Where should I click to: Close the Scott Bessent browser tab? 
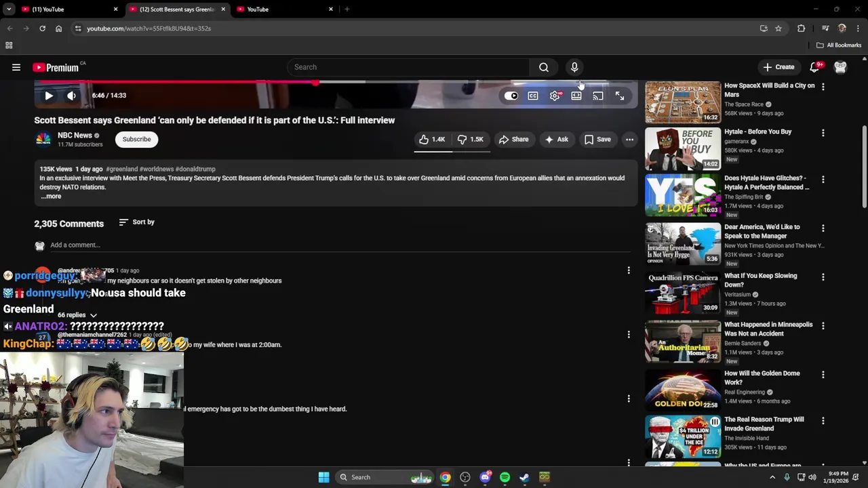223,9
